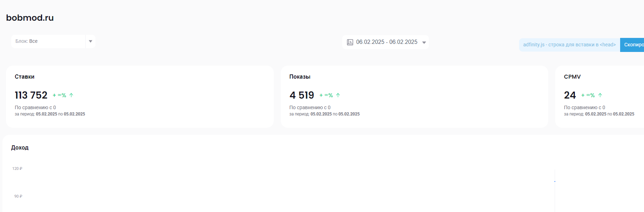The image size is (644, 212).
Task: Click the CPMV card title
Action: tap(572, 77)
